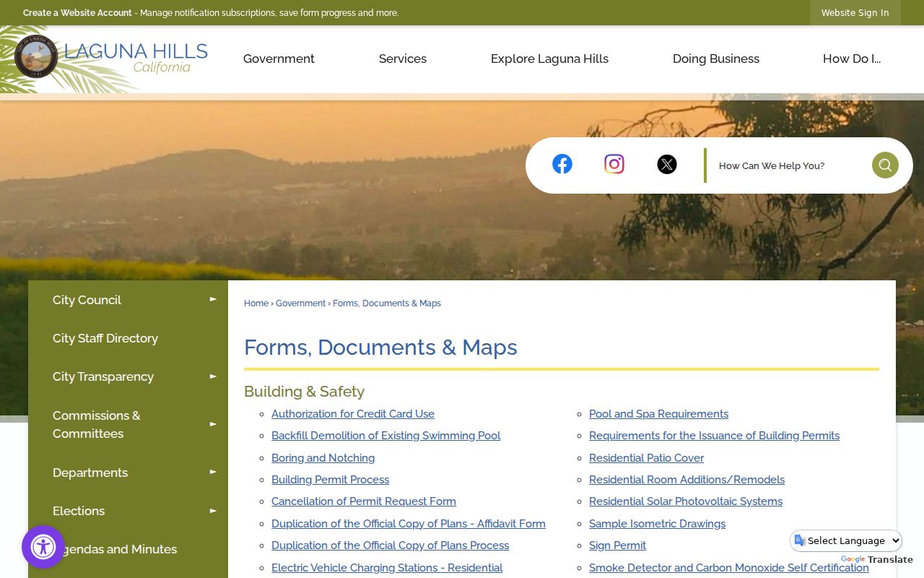Select City Staff Directory in sidebar
Image resolution: width=924 pixels, height=578 pixels.
point(105,338)
